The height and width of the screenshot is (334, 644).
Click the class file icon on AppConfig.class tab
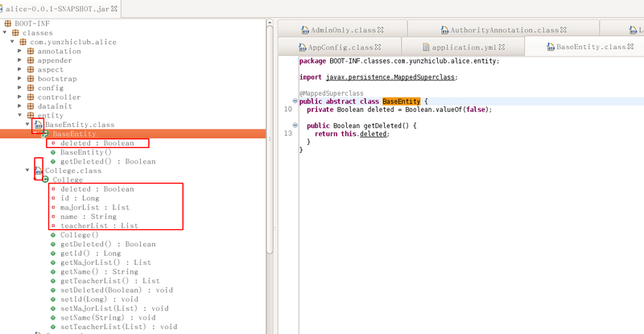tap(303, 47)
